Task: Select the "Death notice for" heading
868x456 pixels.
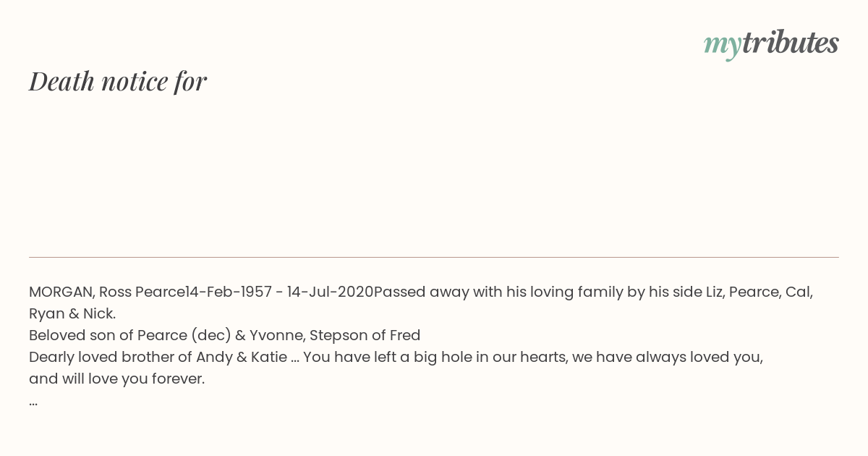Action: coord(118,81)
